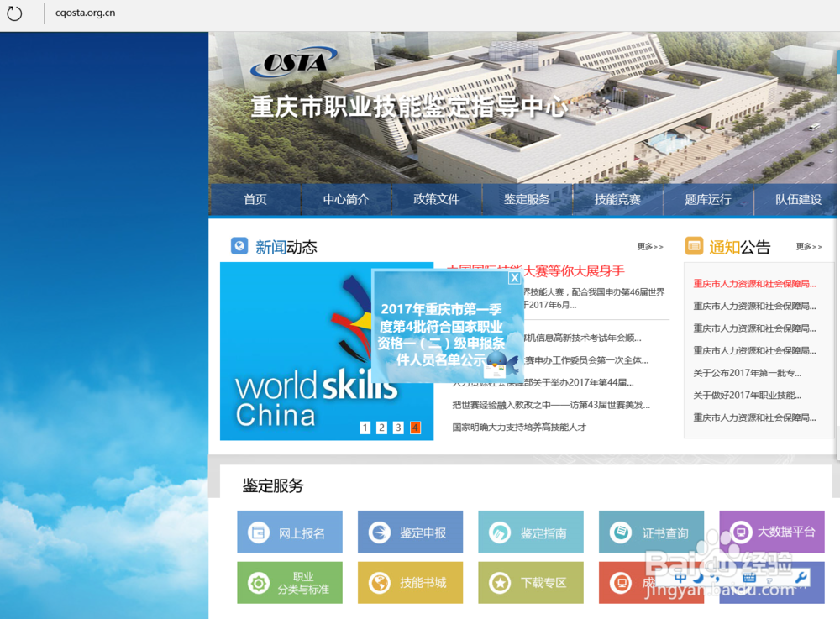Open notice 关于公布2017年第一批专...

point(748,373)
